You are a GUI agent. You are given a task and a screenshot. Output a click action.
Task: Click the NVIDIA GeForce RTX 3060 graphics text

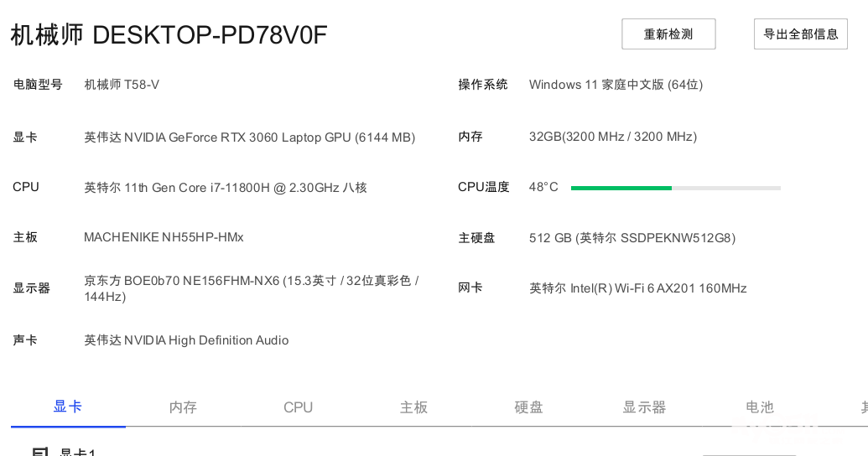(249, 137)
